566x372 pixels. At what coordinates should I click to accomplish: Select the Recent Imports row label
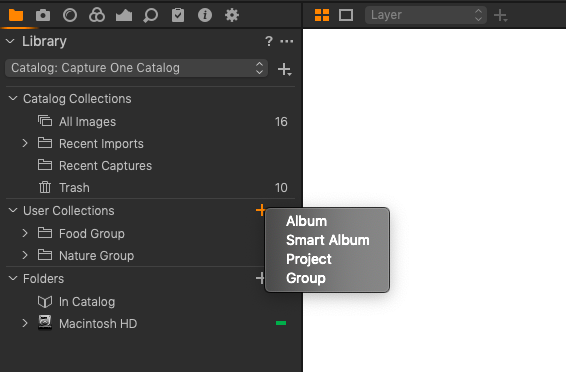point(101,144)
